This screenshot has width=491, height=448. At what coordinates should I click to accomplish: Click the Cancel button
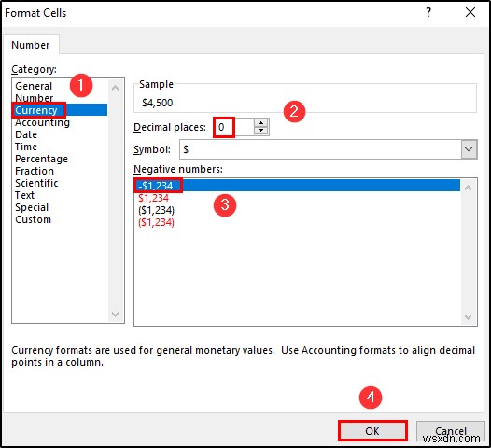(x=451, y=431)
